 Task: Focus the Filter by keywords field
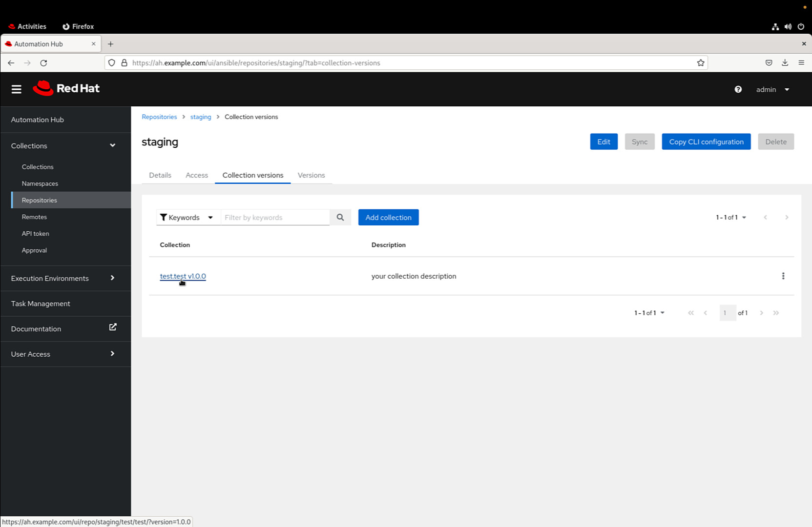[275, 217]
